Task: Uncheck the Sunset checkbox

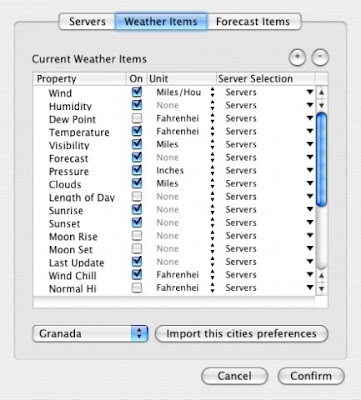Action: (137, 222)
